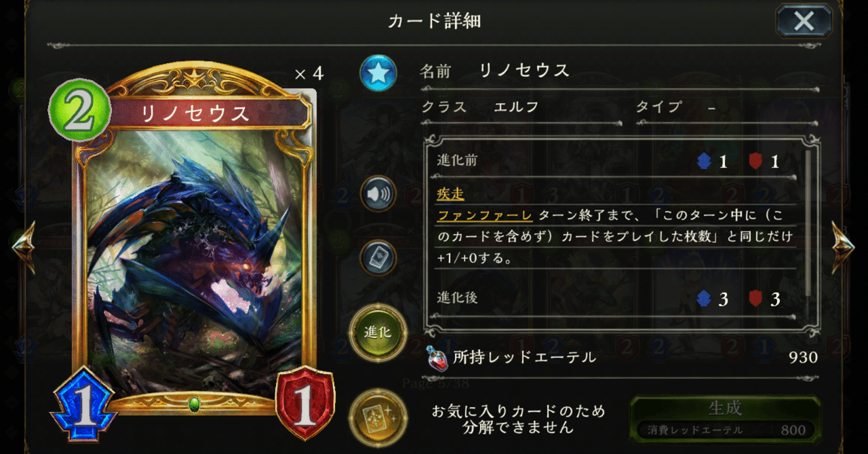Click the red ether vial icon
868x454 pixels.
tap(437, 358)
